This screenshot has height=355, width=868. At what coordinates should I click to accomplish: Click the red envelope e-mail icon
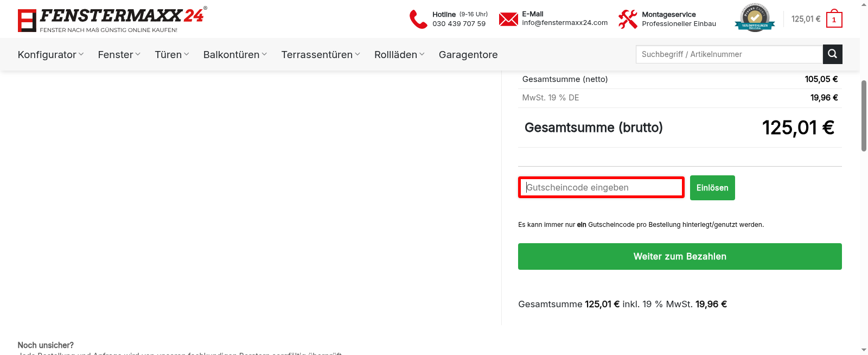click(x=508, y=19)
